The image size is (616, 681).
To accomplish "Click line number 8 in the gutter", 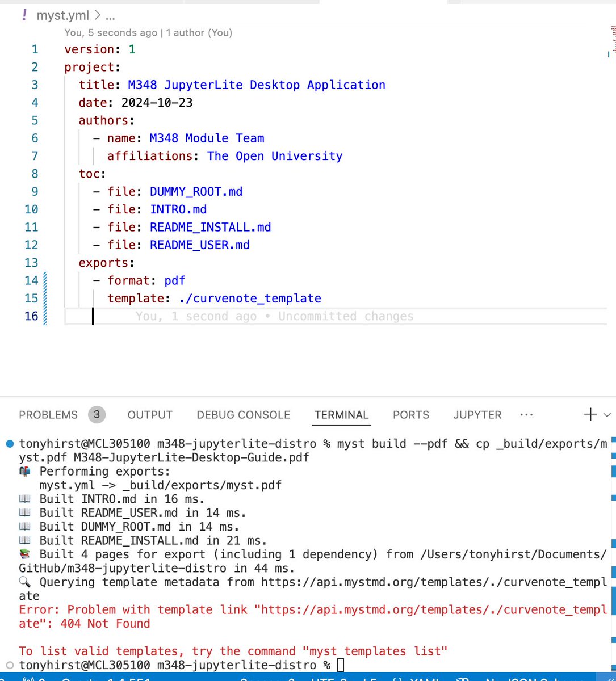I will click(x=35, y=174).
